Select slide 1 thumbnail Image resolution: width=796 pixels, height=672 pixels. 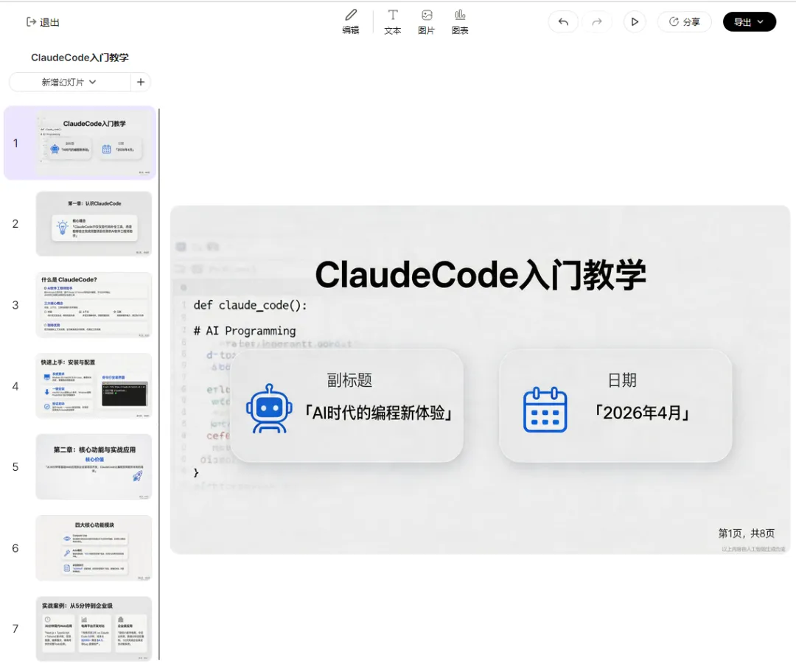coord(94,143)
